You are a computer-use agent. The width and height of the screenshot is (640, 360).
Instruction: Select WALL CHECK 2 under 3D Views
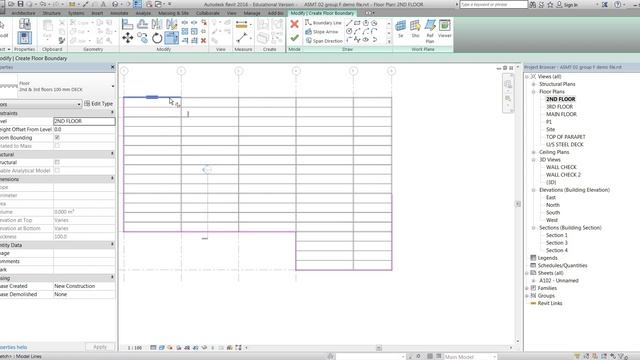563,175
